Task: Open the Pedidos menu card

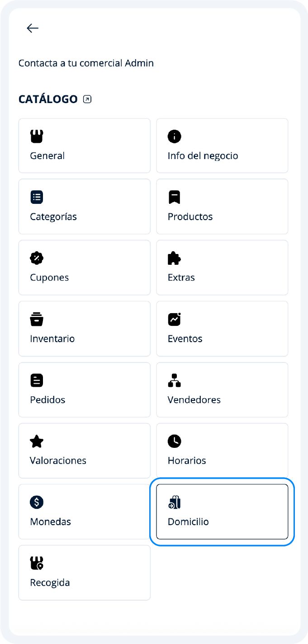Action: 84,390
